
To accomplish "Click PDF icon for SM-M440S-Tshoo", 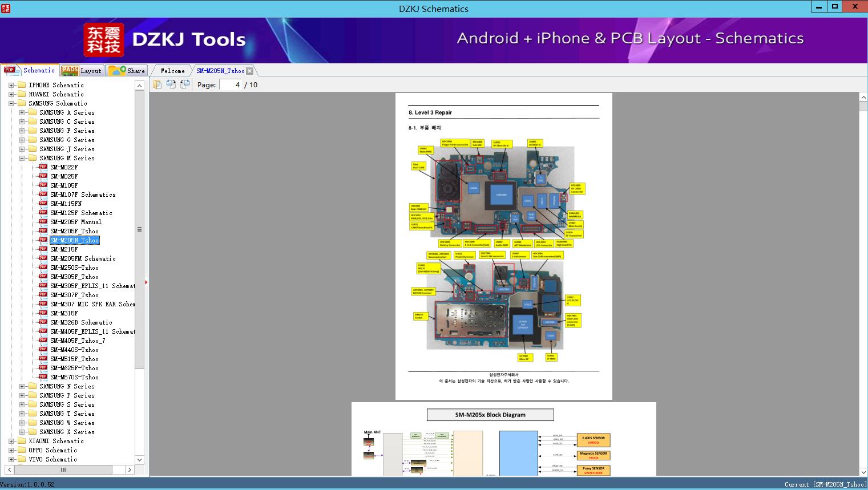I will tap(43, 350).
